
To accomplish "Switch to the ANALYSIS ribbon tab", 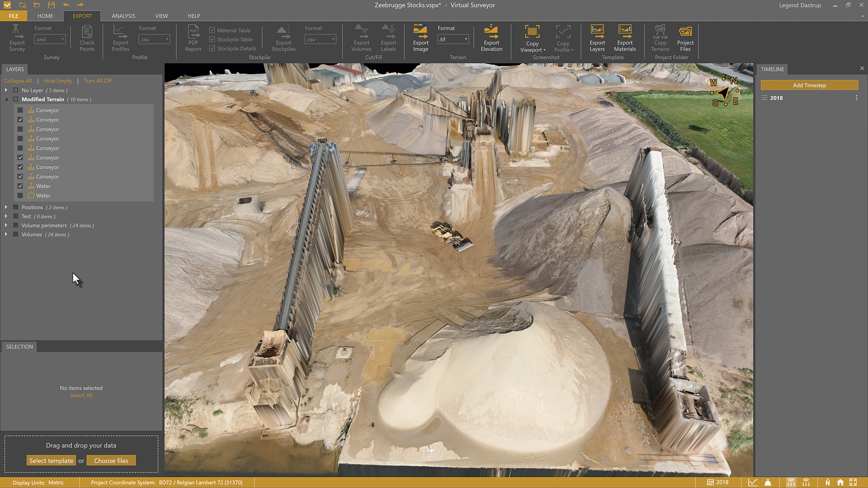I will 123,16.
